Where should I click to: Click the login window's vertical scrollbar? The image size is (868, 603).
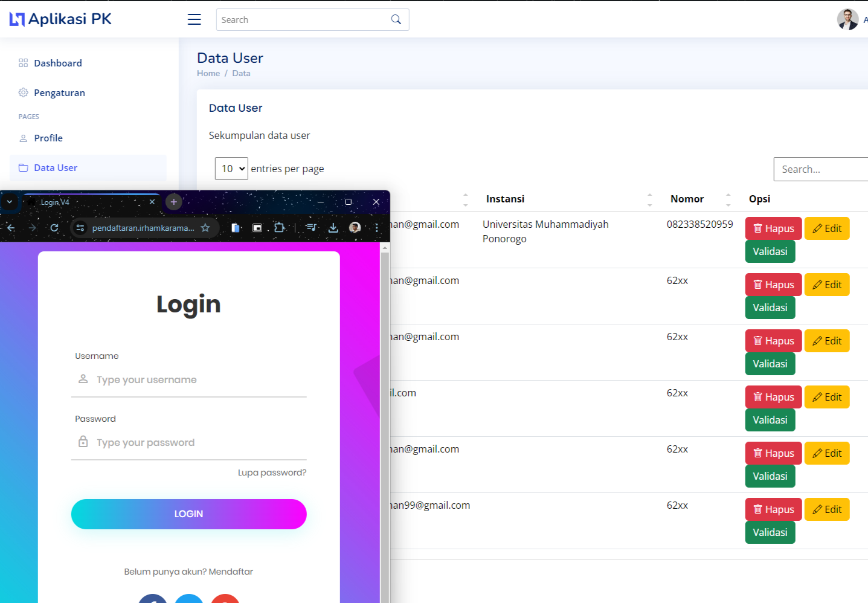(x=385, y=423)
